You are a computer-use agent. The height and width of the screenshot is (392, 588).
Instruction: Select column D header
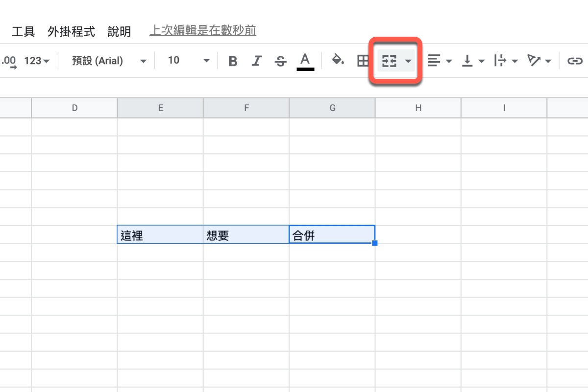[x=74, y=108]
